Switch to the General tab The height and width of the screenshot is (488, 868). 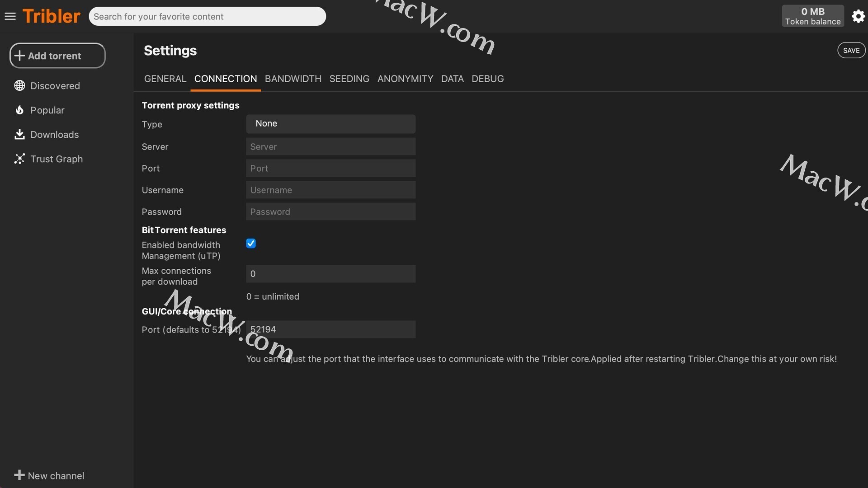165,79
